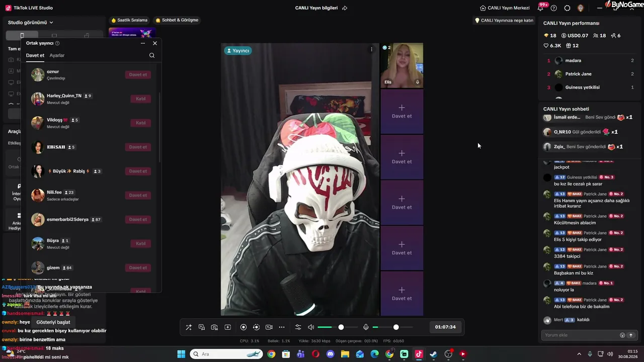
Task: Click the Yayıncı badge on the video
Action: (x=237, y=50)
